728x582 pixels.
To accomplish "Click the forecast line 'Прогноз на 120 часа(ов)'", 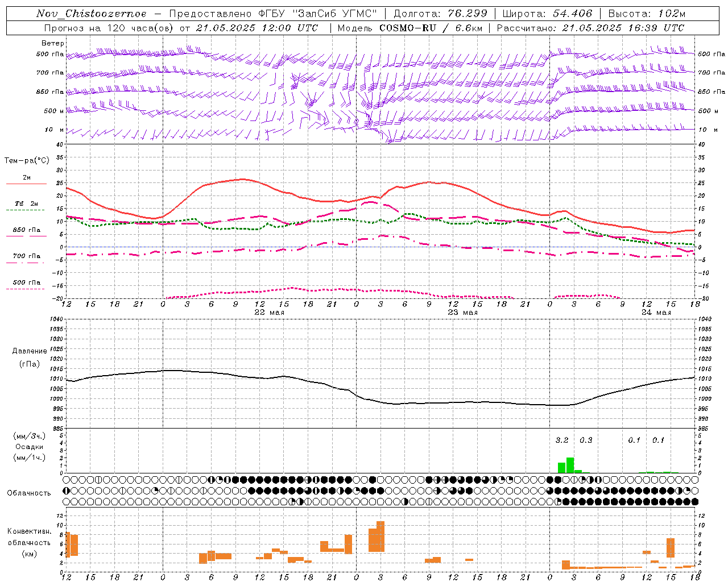I will (109, 28).
